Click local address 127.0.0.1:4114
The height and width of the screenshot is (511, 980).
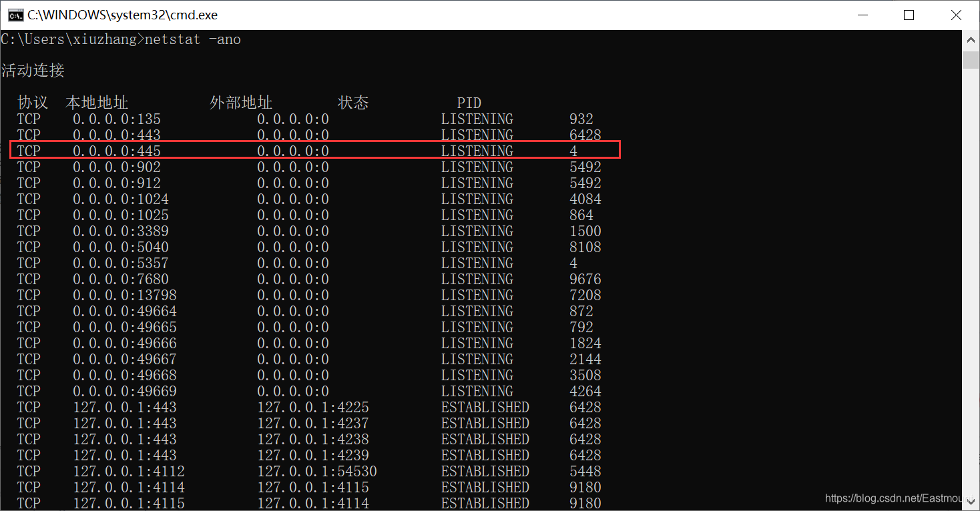tap(129, 488)
